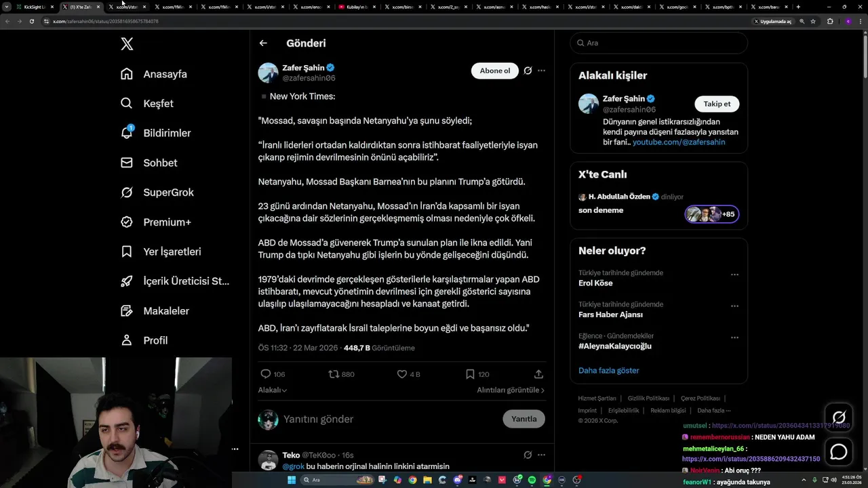Open the browser extensions puzzle icon
Image resolution: width=868 pixels, height=488 pixels.
pyautogui.click(x=830, y=21)
